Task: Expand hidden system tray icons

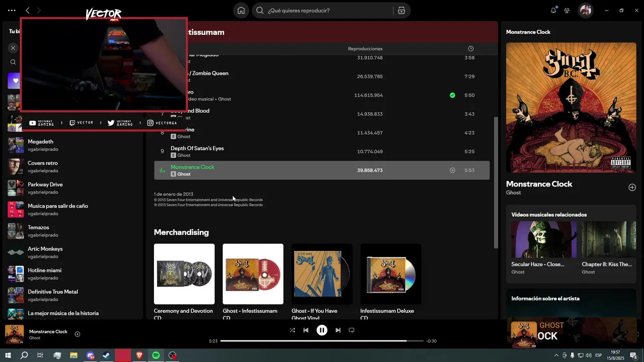Action: [x=556, y=355]
